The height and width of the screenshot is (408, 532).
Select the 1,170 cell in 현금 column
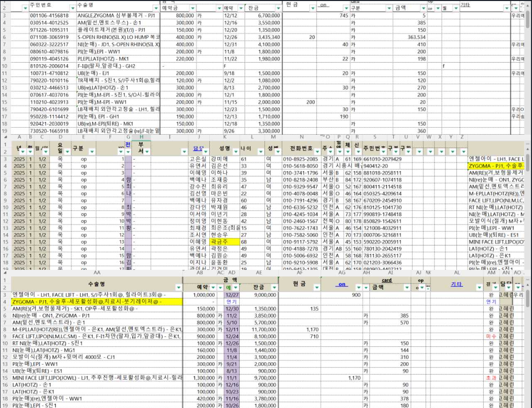300,329
